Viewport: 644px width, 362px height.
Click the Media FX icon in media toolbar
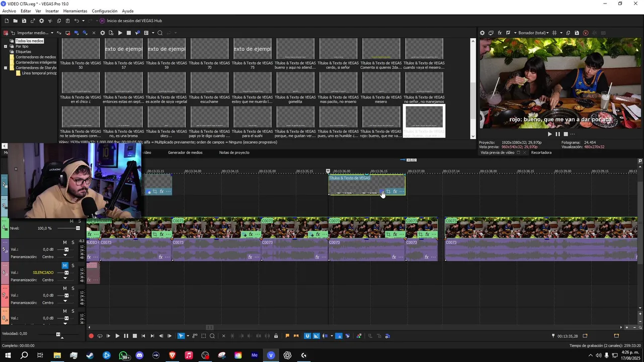coord(111,33)
